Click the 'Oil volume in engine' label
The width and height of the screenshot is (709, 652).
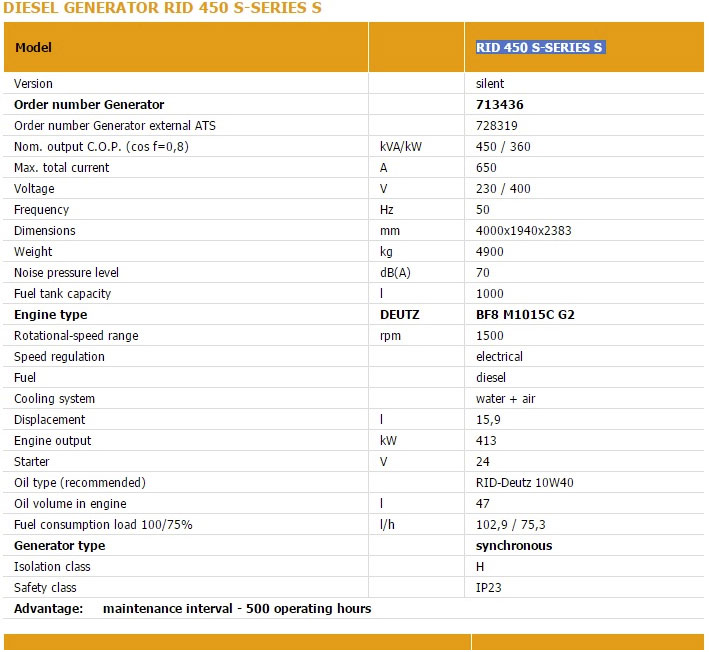click(x=70, y=504)
